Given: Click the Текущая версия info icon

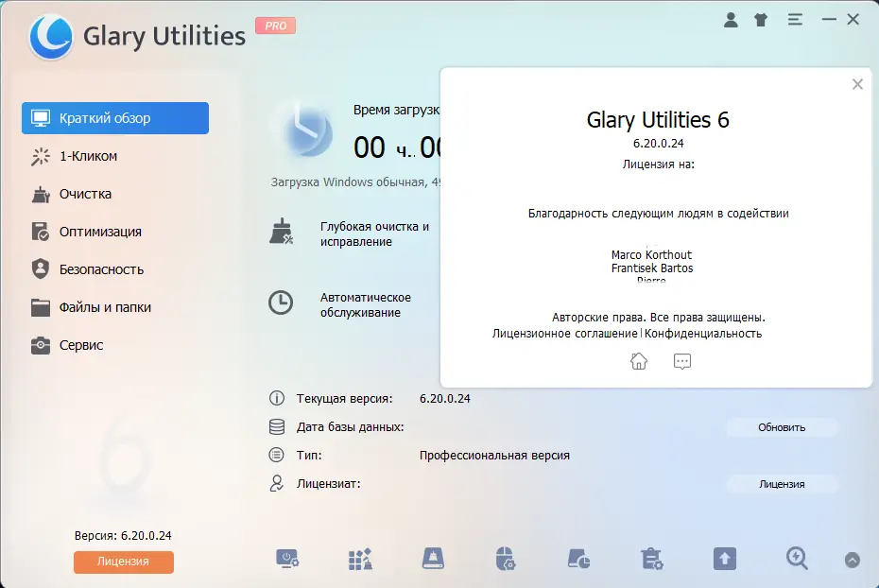Looking at the screenshot, I should (276, 398).
